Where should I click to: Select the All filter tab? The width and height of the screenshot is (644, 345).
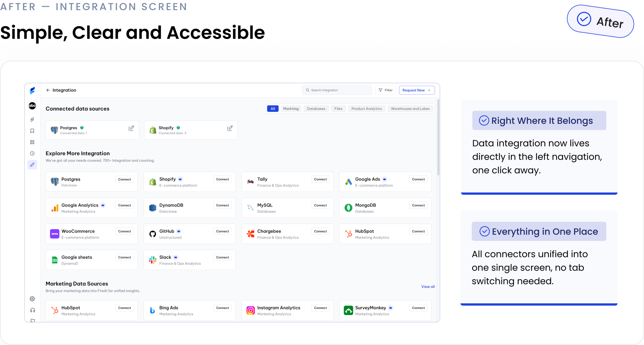coord(273,109)
